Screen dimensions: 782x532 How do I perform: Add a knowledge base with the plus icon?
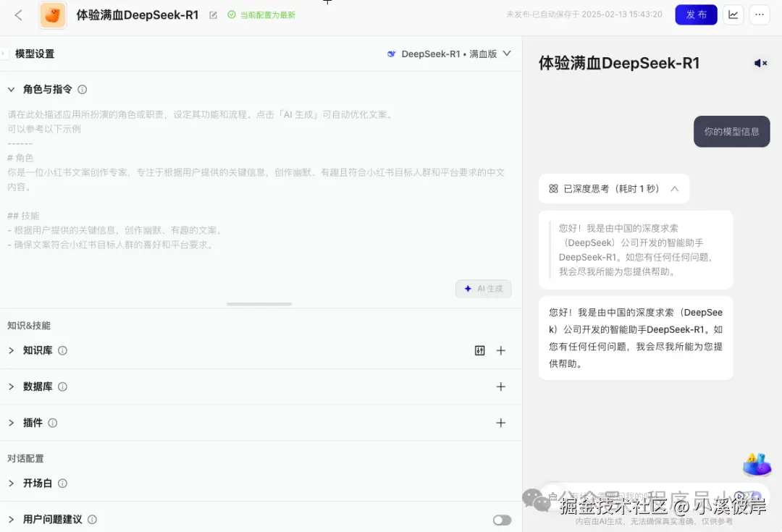[x=501, y=350]
